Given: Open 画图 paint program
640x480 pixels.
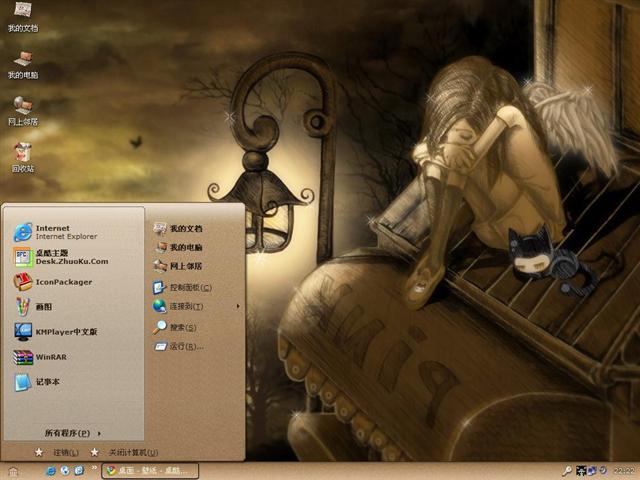Looking at the screenshot, I should [33, 307].
